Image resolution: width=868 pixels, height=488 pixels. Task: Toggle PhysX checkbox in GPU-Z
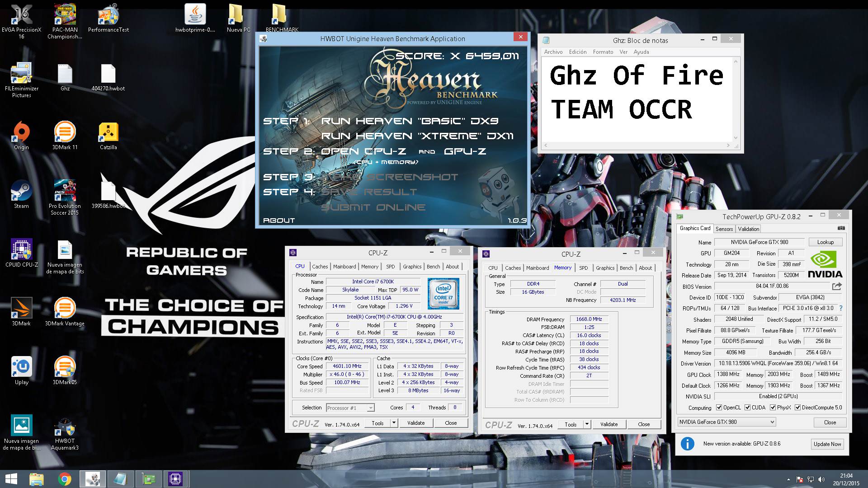click(x=773, y=408)
